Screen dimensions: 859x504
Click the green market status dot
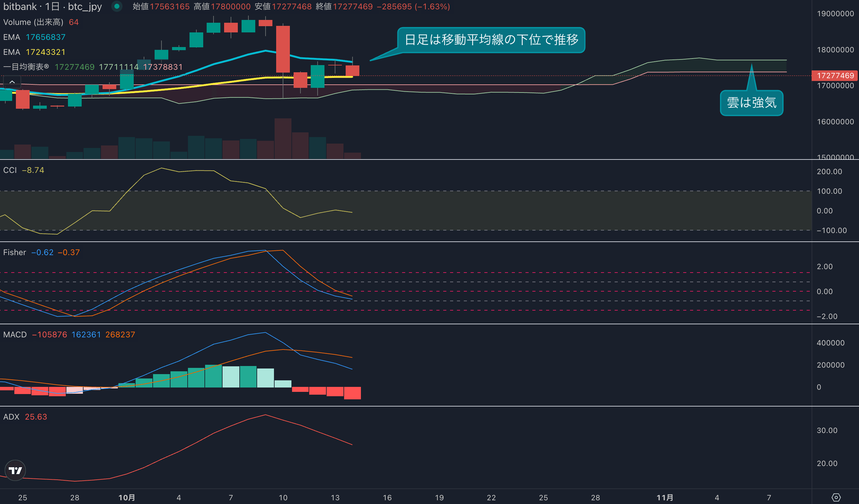pos(117,6)
